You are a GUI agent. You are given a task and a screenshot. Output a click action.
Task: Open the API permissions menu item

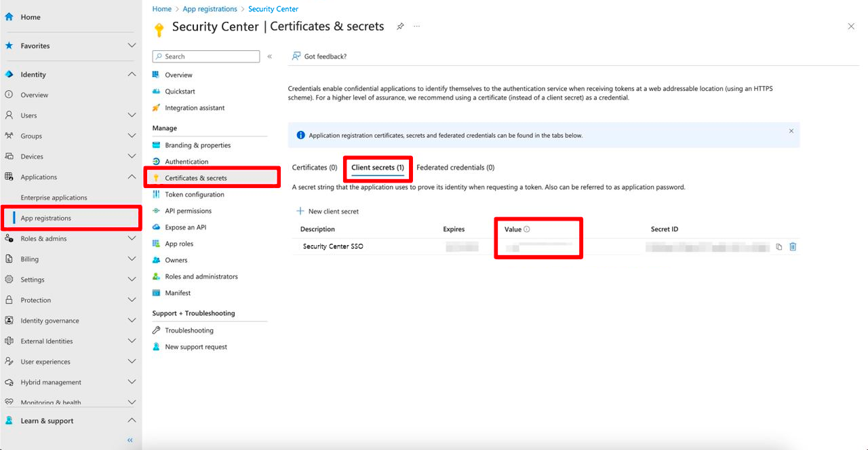tap(188, 211)
